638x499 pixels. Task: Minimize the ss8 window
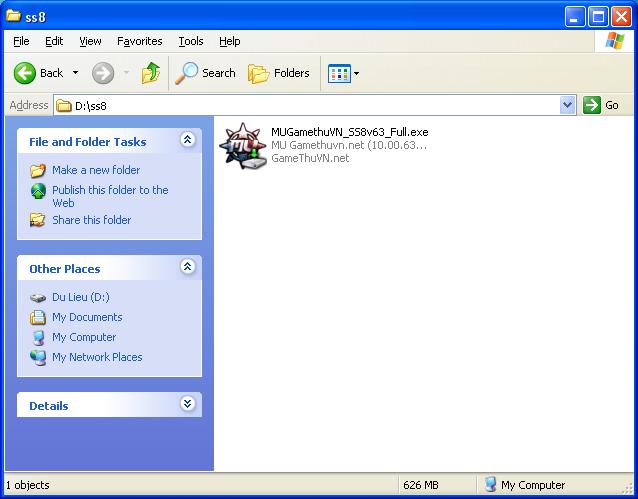pos(575,17)
